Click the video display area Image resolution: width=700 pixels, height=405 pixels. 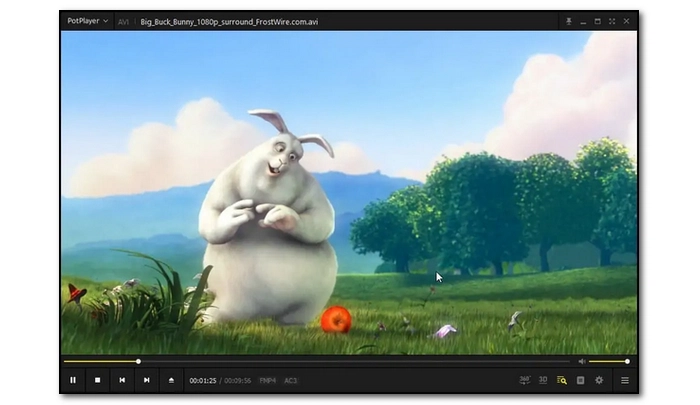tap(349, 192)
